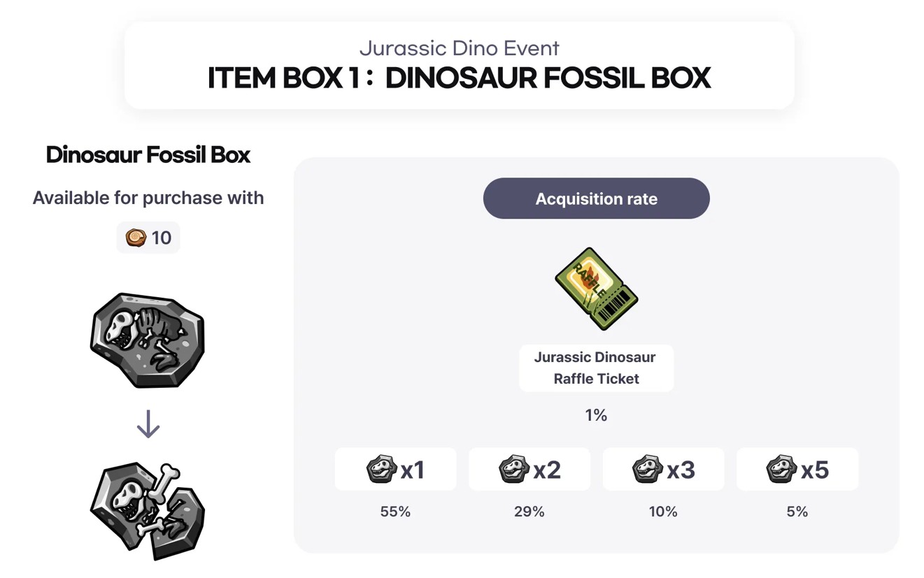Click the fossil icon in x1 reward
Screen dimensions: 924x578
(x=382, y=469)
